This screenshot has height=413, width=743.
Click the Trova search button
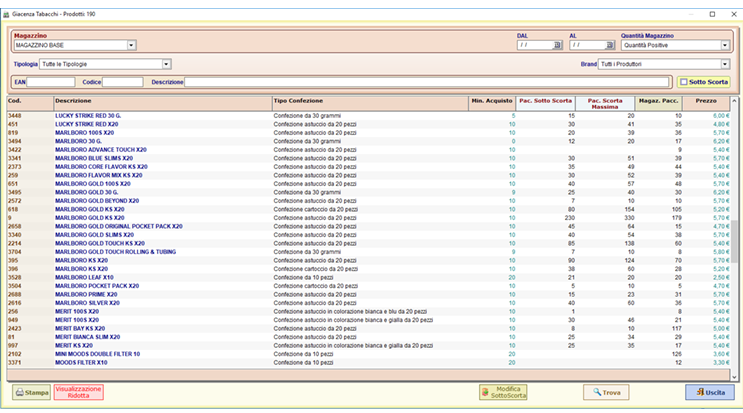click(606, 392)
